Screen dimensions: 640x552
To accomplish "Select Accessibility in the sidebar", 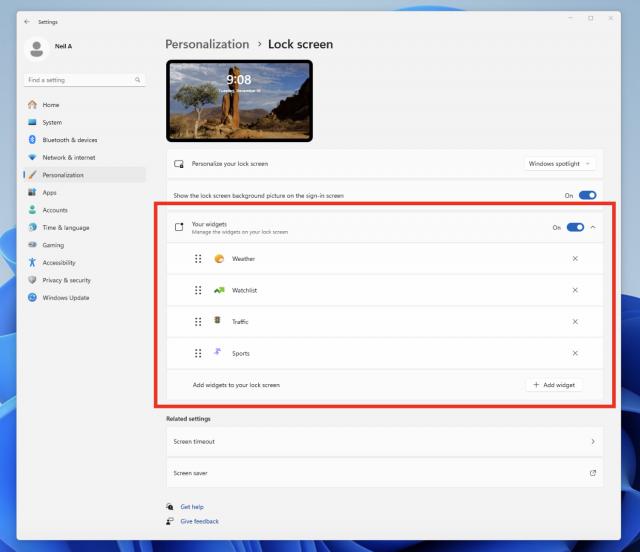I will [58, 262].
